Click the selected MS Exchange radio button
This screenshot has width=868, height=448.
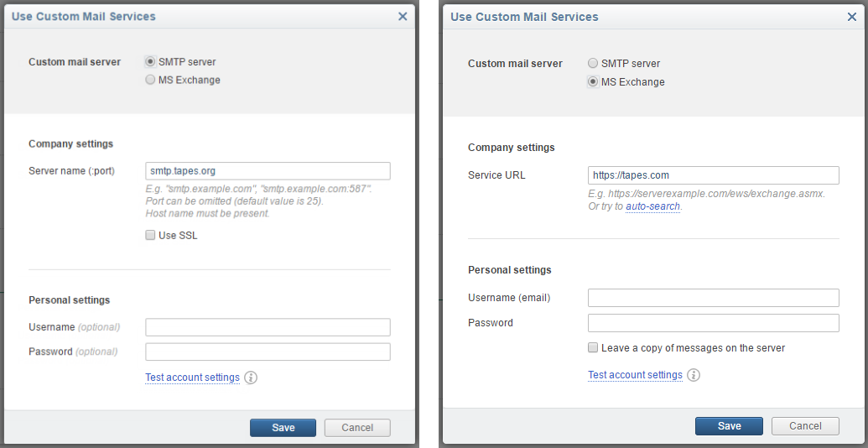[x=593, y=82]
